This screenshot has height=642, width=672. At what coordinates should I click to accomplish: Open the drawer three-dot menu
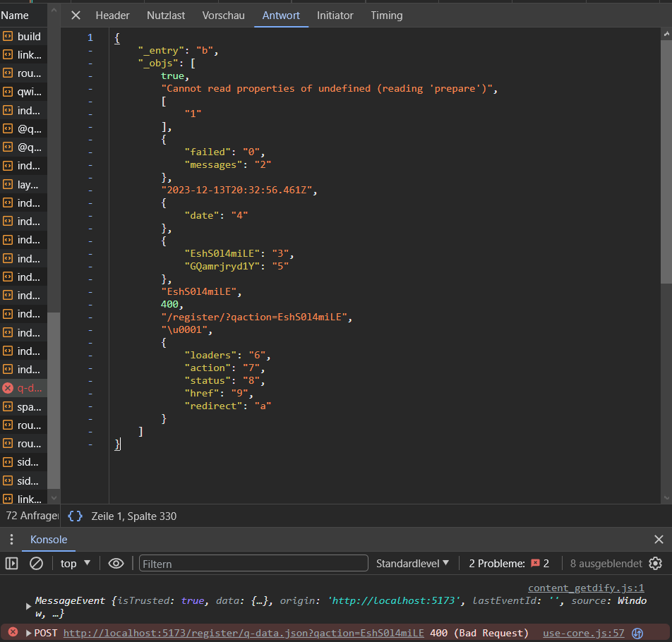tap(11, 540)
